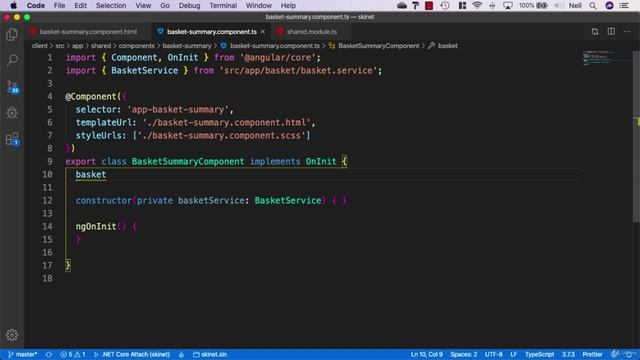Change encoding via UTF-8

[493, 354]
